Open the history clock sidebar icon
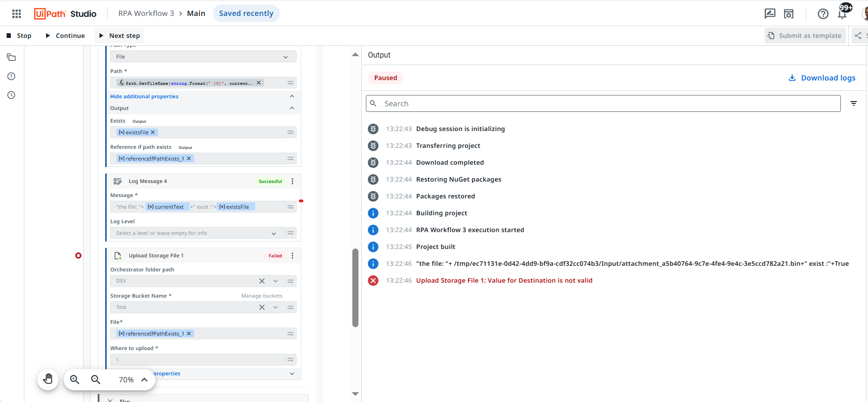The image size is (868, 402). coord(12,95)
